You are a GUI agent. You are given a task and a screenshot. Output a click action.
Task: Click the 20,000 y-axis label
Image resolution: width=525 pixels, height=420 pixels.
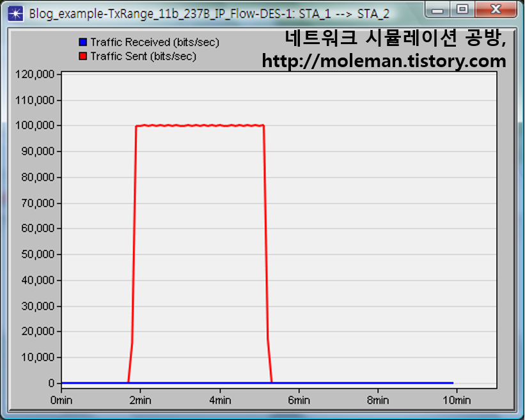[38, 331]
